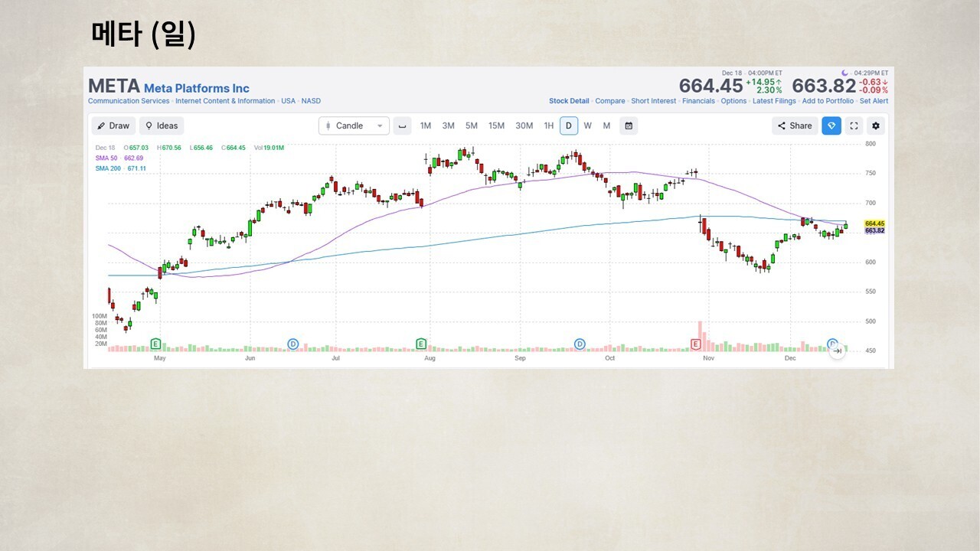Enter fullscreen chart mode
This screenshot has height=551, width=980.
(854, 126)
